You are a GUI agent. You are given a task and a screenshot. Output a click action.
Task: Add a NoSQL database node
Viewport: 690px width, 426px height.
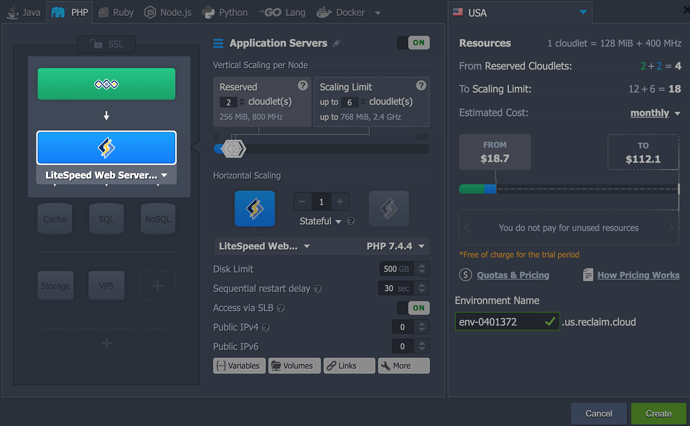tap(158, 219)
